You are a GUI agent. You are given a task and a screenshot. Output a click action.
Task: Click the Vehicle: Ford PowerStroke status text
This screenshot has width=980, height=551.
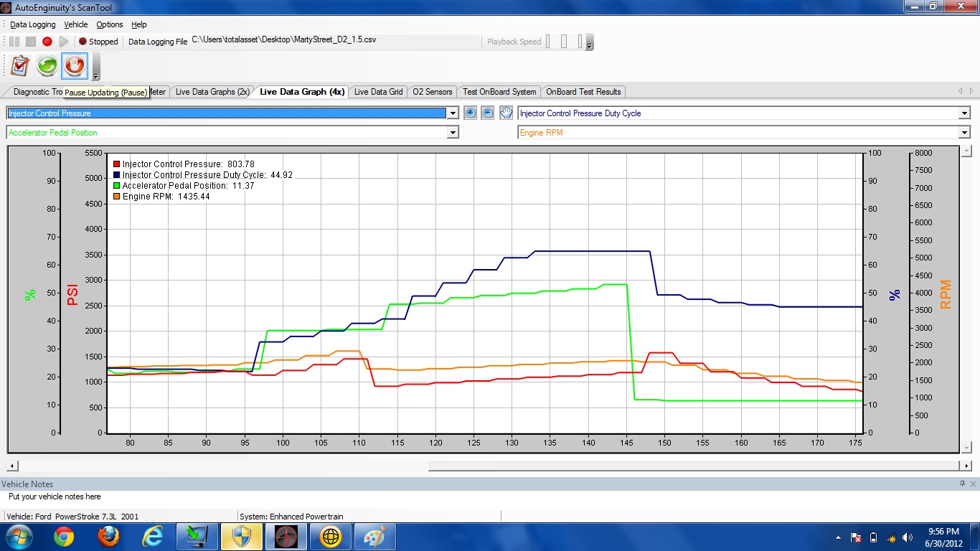(73, 516)
